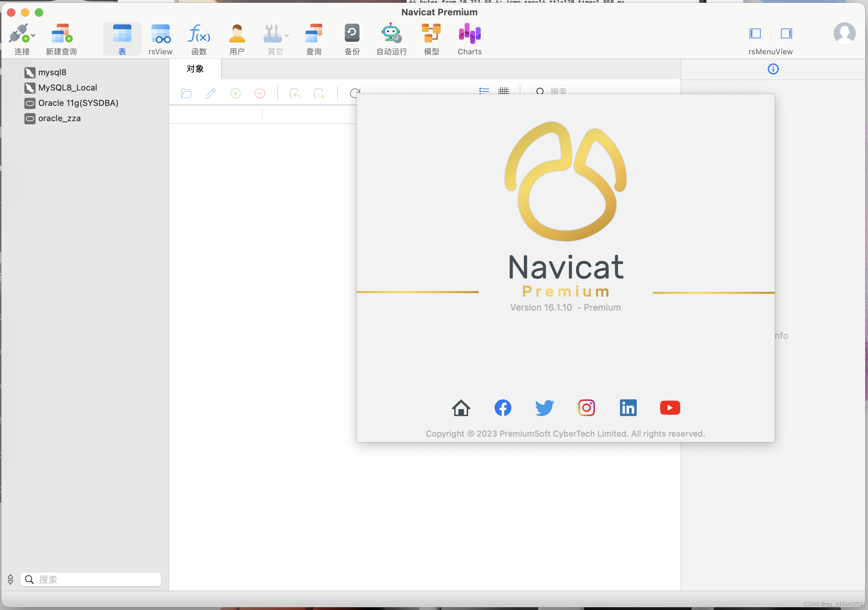Expand the 连接 dropdown arrow
868x610 pixels.
pyautogui.click(x=33, y=35)
